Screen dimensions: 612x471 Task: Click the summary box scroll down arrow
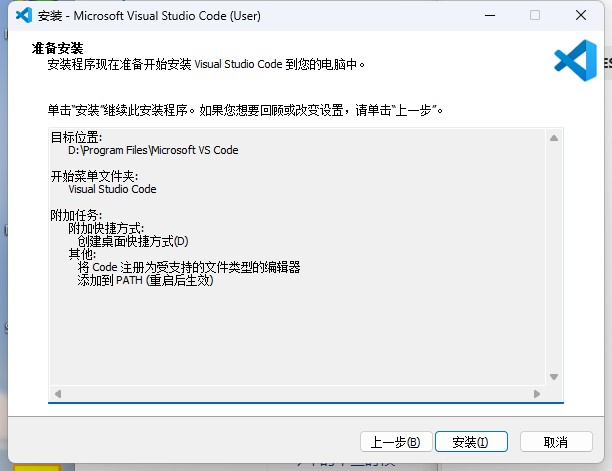[x=554, y=377]
